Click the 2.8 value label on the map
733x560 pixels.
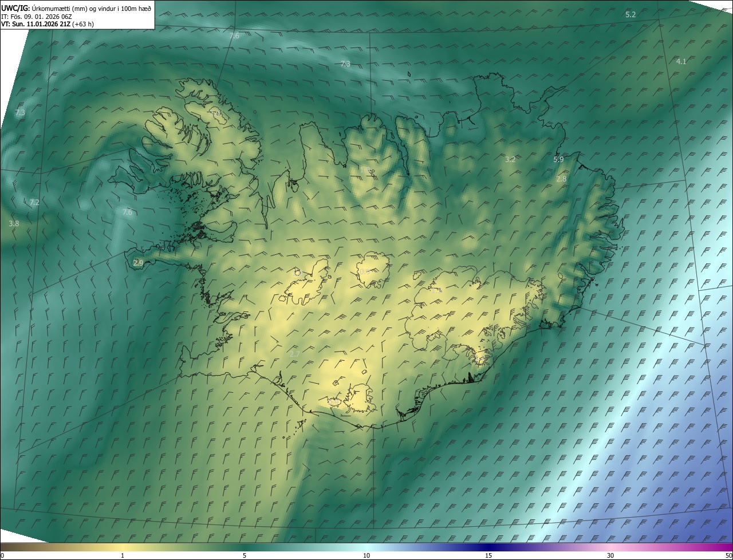561,179
